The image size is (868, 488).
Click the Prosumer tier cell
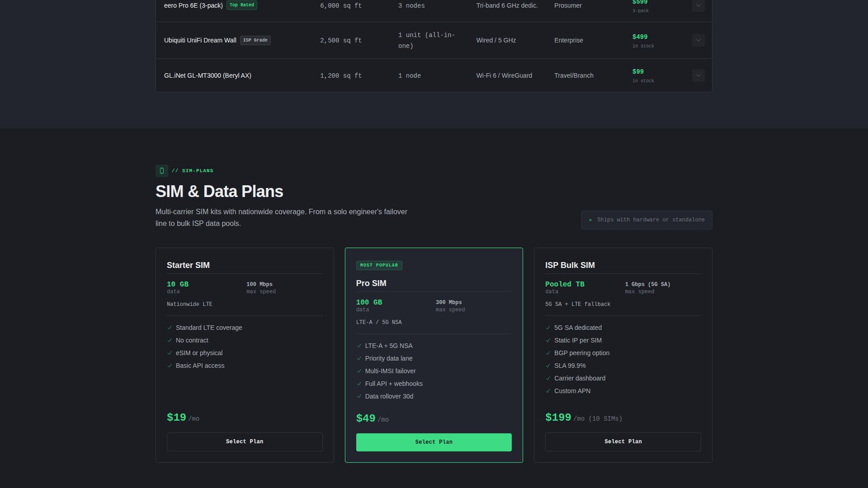click(x=568, y=5)
